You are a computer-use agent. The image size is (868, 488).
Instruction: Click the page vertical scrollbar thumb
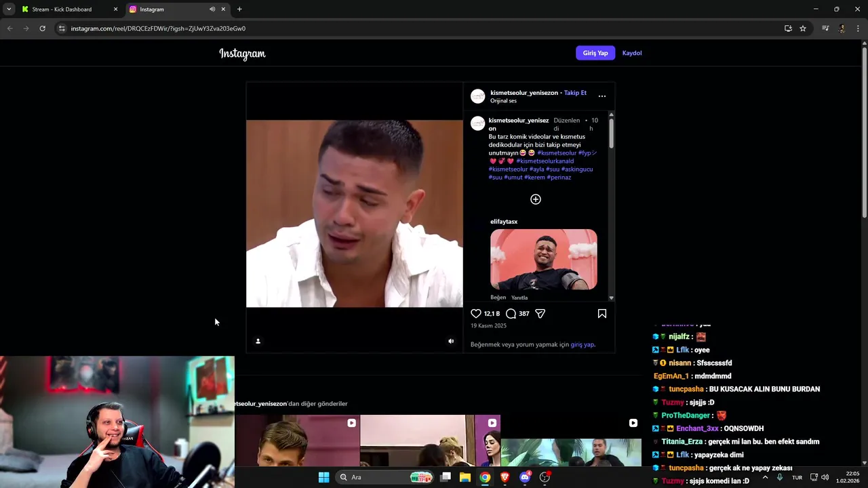tap(864, 132)
